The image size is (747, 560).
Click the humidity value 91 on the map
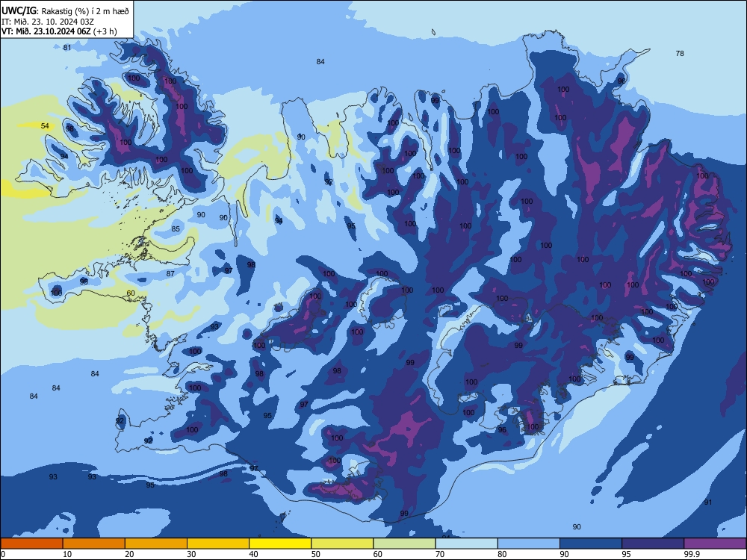click(708, 503)
